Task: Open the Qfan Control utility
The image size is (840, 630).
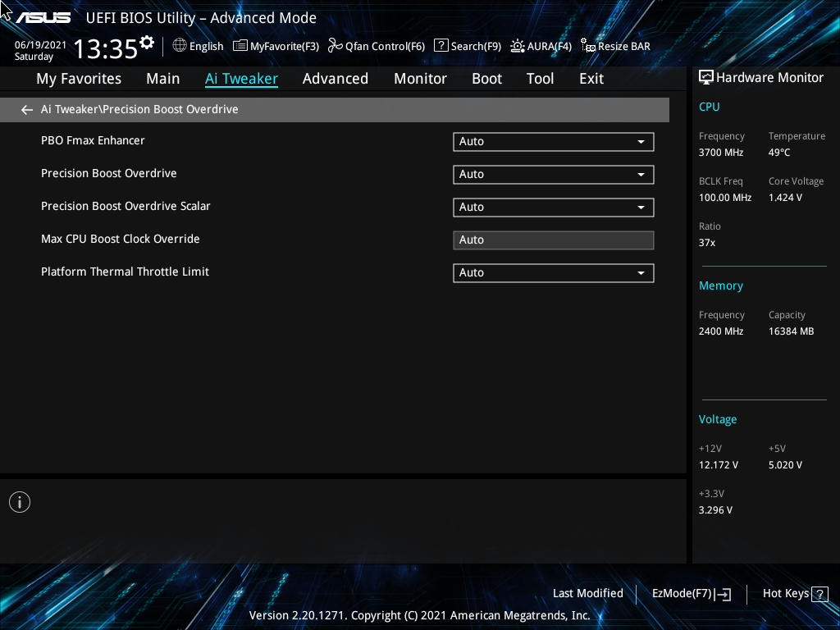Action: coord(376,46)
